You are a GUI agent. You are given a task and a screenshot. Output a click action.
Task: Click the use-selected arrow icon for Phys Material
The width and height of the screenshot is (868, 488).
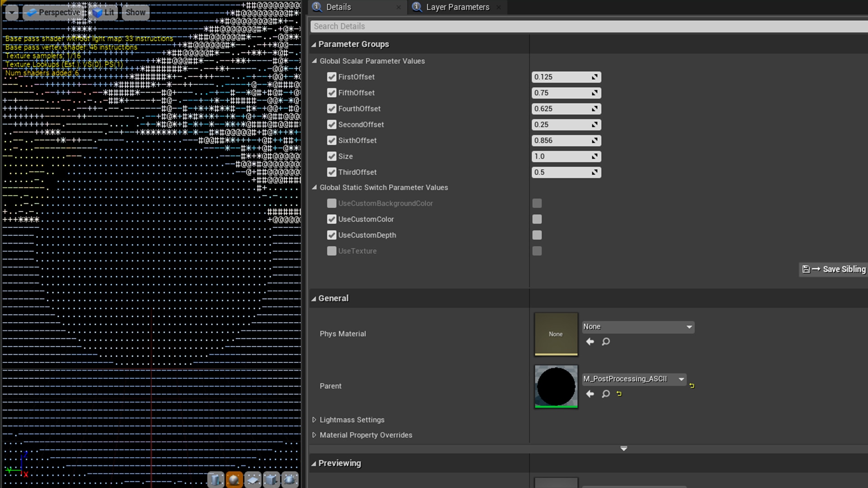[x=590, y=342]
